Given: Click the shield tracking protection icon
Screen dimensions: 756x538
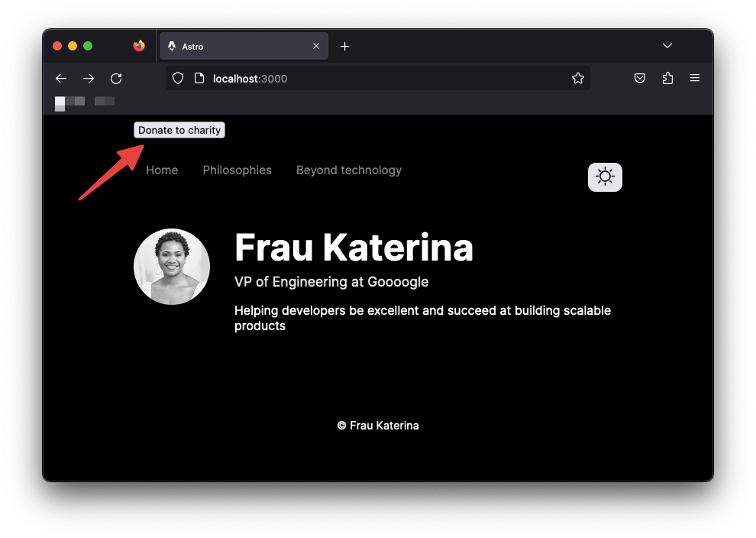Looking at the screenshot, I should (178, 79).
